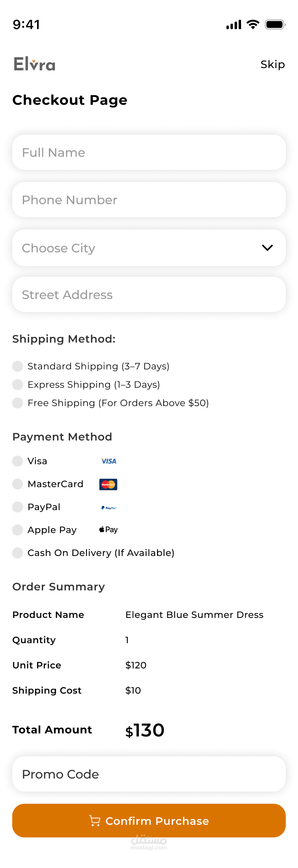Click the PayPal logo icon
Image resolution: width=298 pixels, height=868 pixels.
(109, 508)
